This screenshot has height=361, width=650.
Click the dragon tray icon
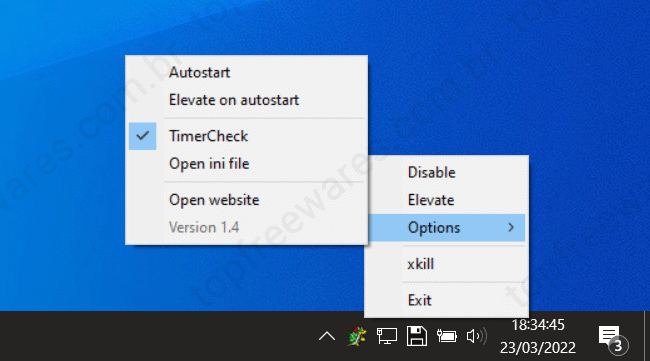(357, 336)
